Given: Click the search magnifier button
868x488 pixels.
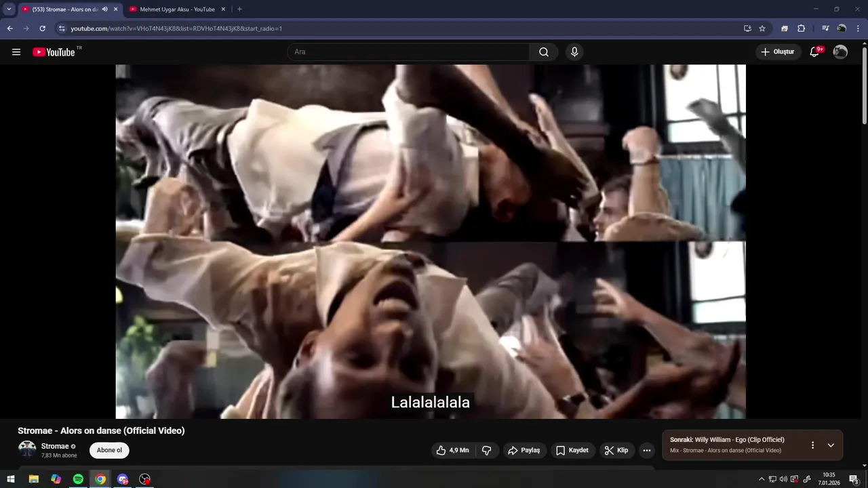Looking at the screenshot, I should (x=544, y=52).
